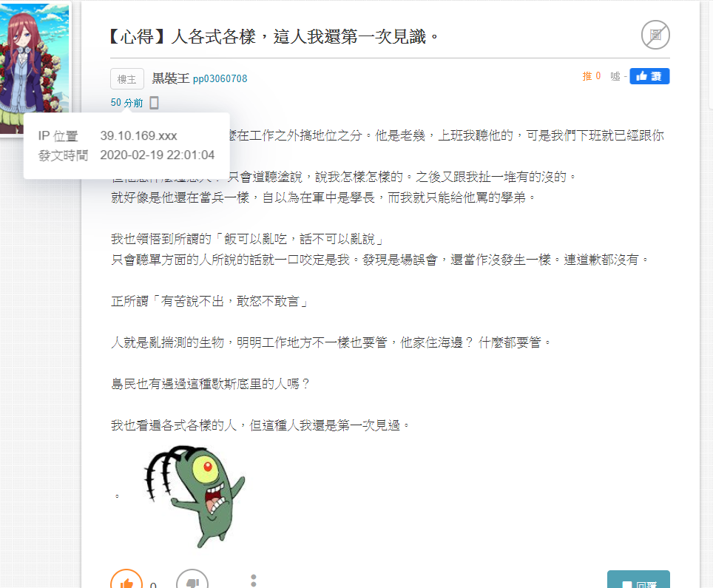The image size is (713, 588).
Task: Open the three-dot more options menu
Action: [x=253, y=581]
